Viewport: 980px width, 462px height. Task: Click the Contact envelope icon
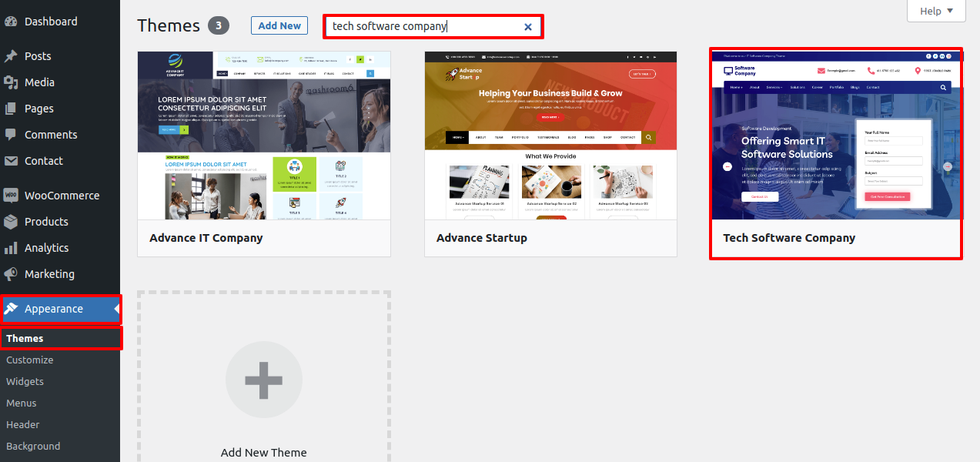pos(11,161)
